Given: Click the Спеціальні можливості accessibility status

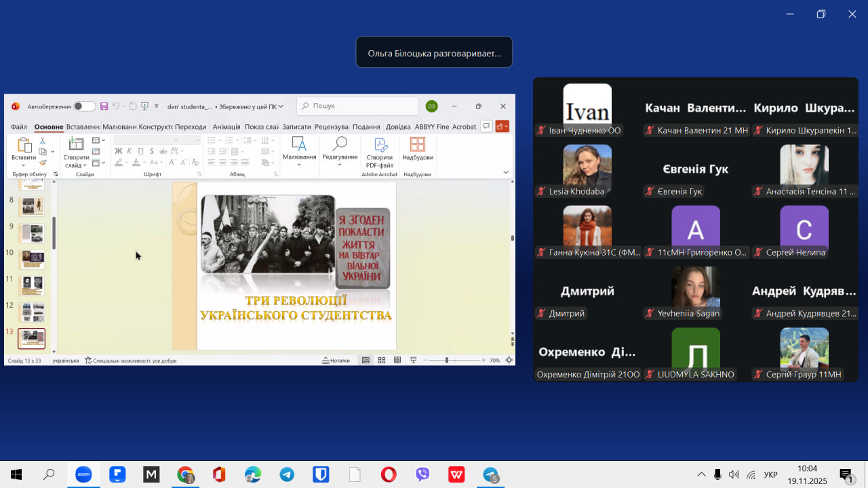Looking at the screenshot, I should click(x=131, y=361).
